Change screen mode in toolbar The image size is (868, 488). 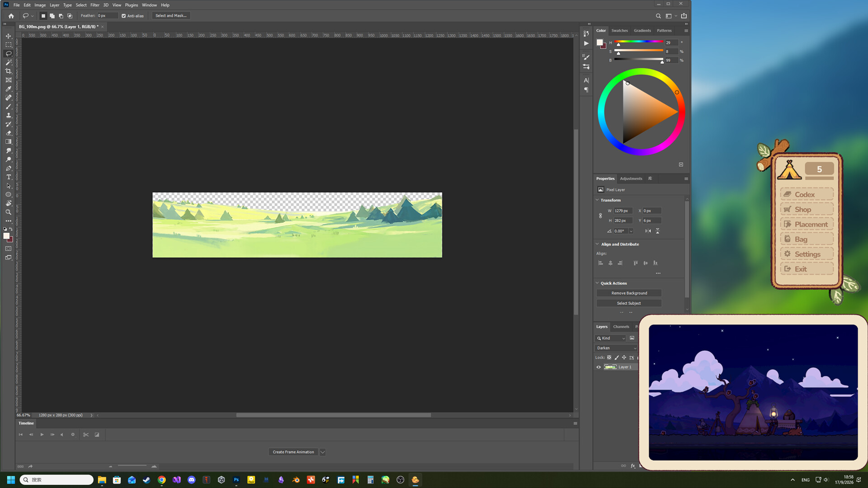tap(8, 258)
